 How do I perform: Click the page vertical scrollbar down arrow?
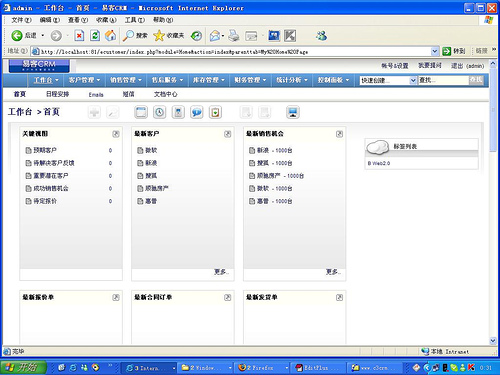pyautogui.click(x=493, y=340)
